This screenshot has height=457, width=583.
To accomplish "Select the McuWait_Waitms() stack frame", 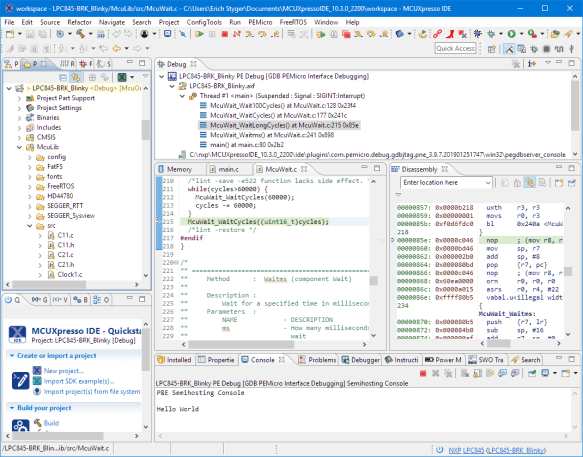I will pyautogui.click(x=272, y=135).
